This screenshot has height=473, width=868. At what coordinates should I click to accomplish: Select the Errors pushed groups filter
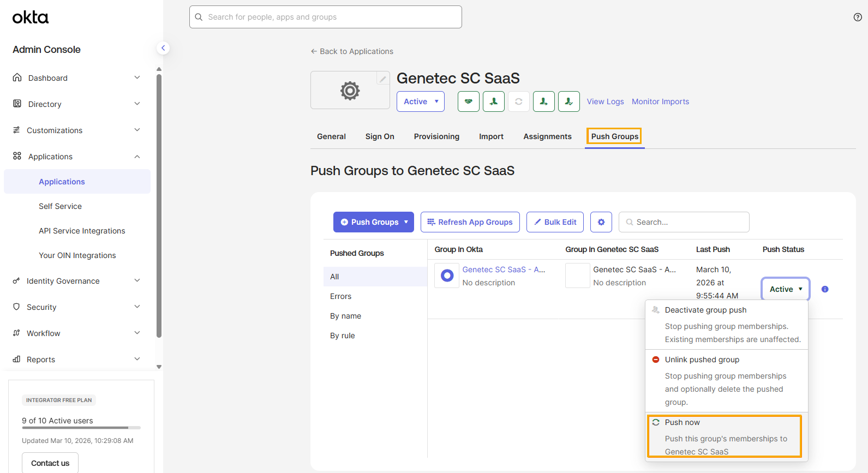pos(375,296)
